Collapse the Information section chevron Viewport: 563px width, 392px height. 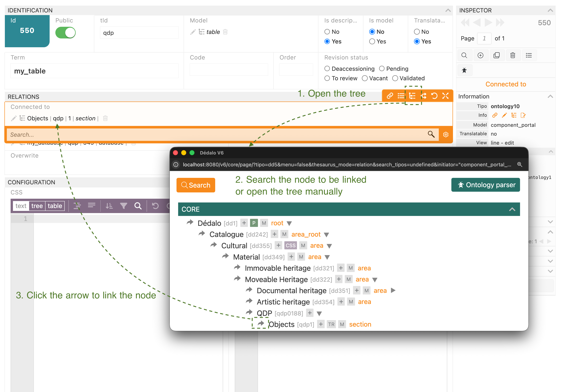tap(550, 96)
